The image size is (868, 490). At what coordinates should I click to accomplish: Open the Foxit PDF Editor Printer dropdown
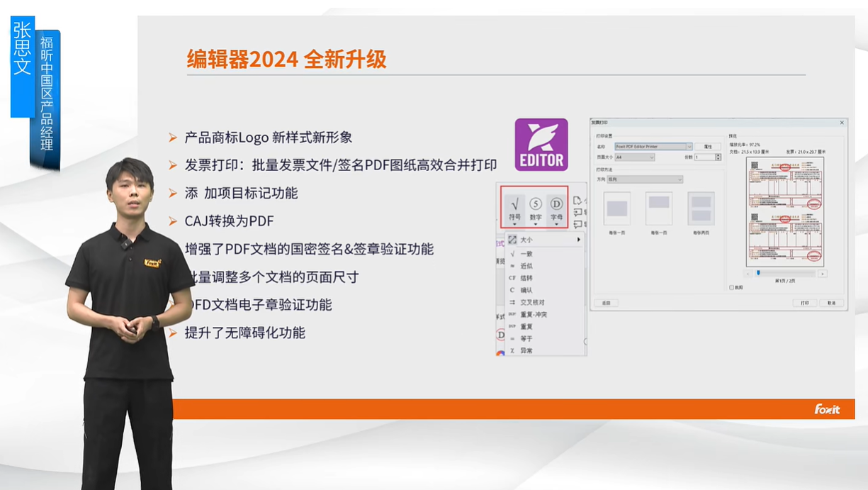[688, 146]
